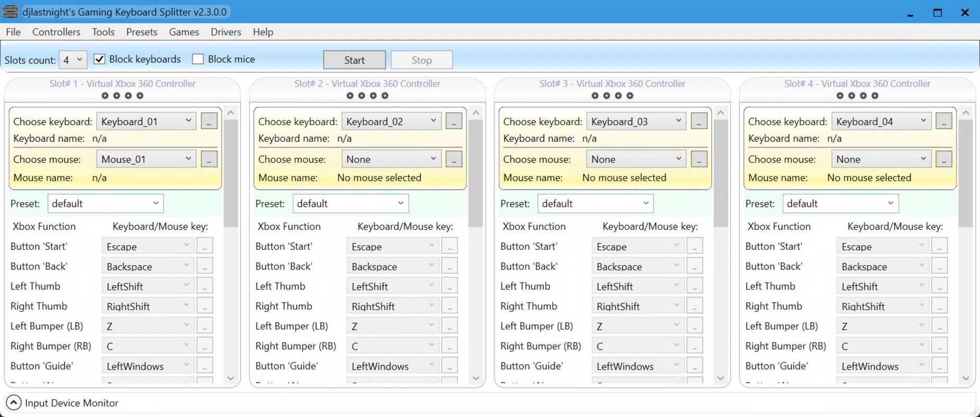Open the Slot 1 Preset dropdown

105,203
